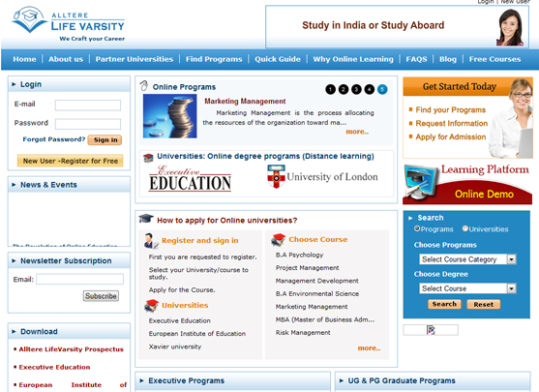Viewport: 539px width, 392px height.
Task: Click the Alltere Life Varsity logo
Action: point(68,24)
